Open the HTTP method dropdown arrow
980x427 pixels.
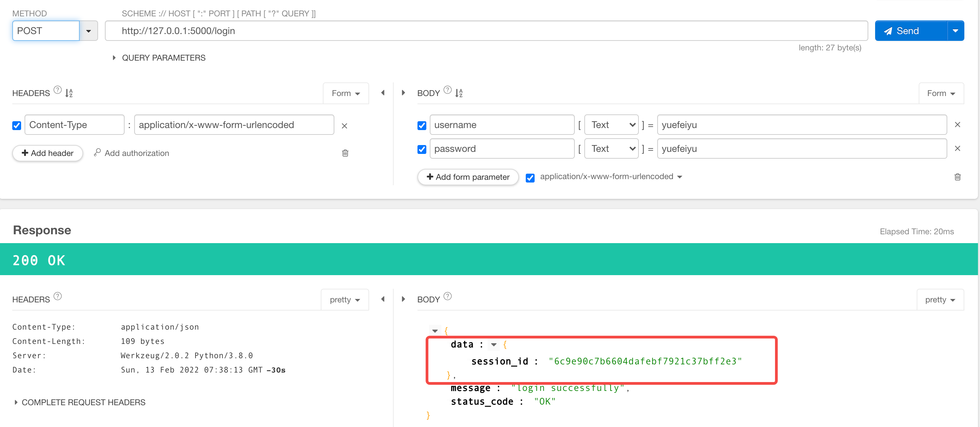[x=88, y=31]
